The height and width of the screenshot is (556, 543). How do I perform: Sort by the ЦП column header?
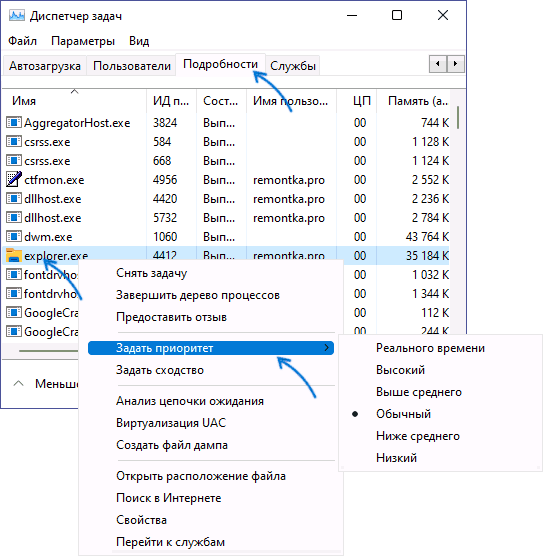coord(357,101)
